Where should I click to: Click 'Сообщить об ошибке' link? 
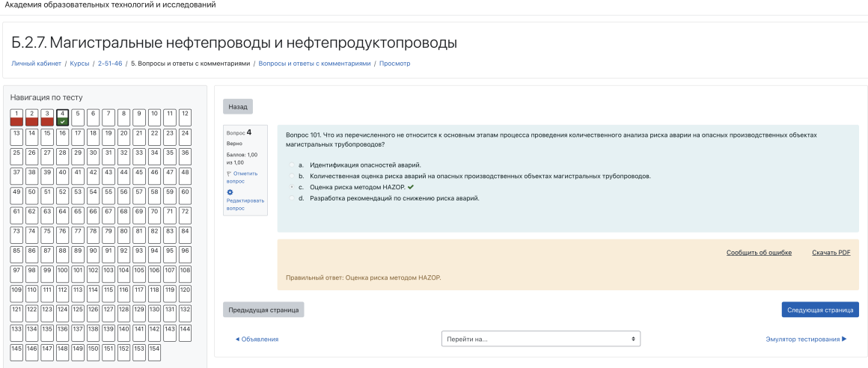759,253
